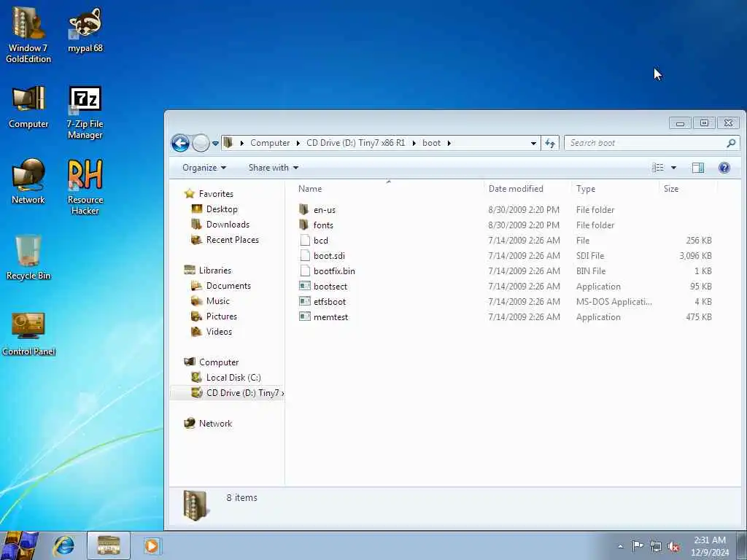The height and width of the screenshot is (560, 747).
Task: Open view options dropdown arrow
Action: coord(673,168)
